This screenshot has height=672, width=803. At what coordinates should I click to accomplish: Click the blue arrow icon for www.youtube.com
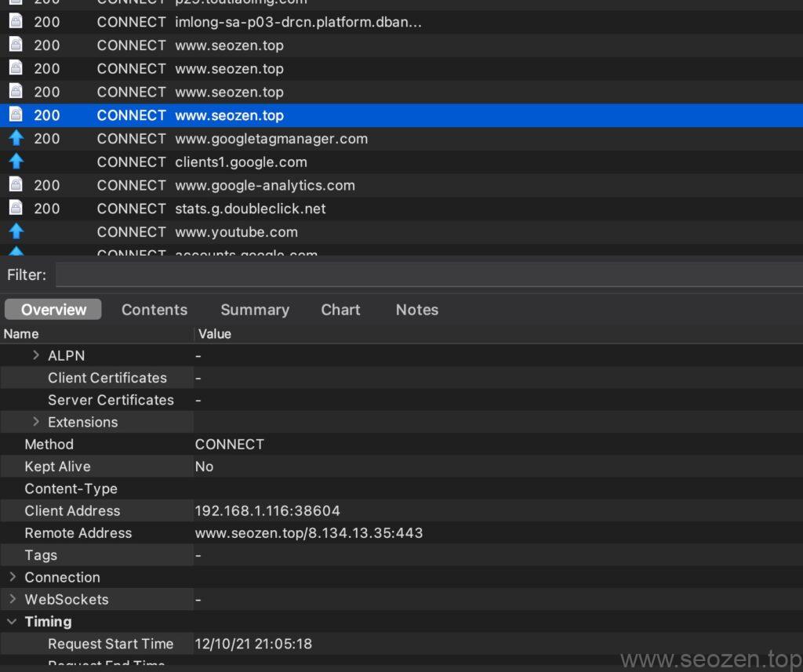(x=16, y=231)
